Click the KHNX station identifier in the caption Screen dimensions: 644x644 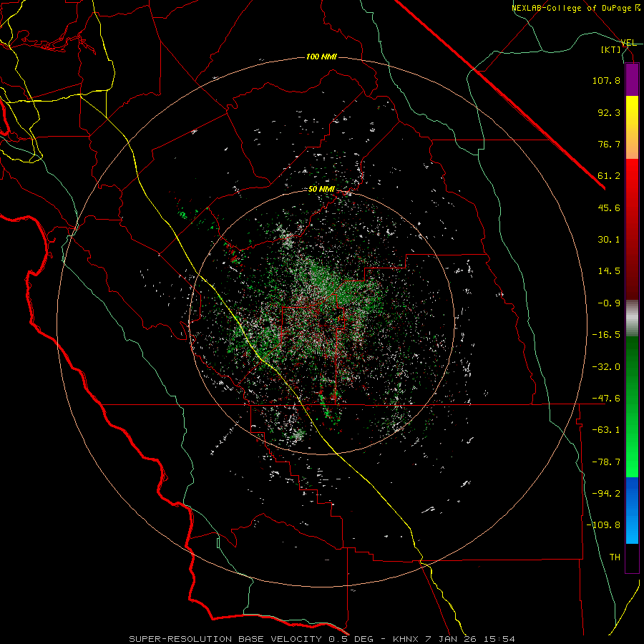pyautogui.click(x=406, y=639)
